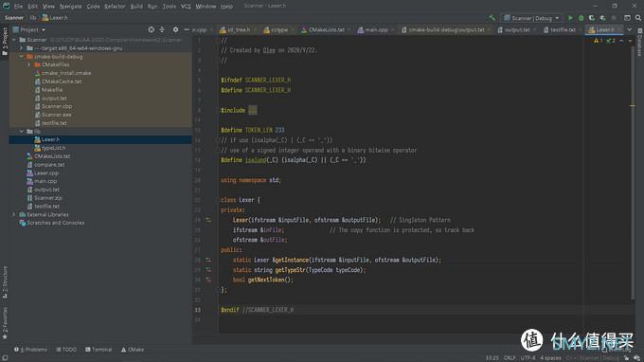Open Project panel settings gear
The image size is (644, 362).
tap(175, 29)
